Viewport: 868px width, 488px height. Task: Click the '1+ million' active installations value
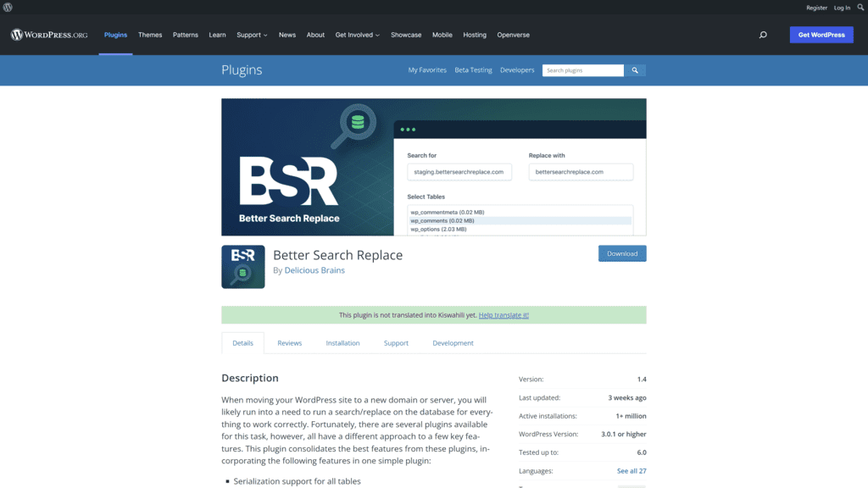631,415
